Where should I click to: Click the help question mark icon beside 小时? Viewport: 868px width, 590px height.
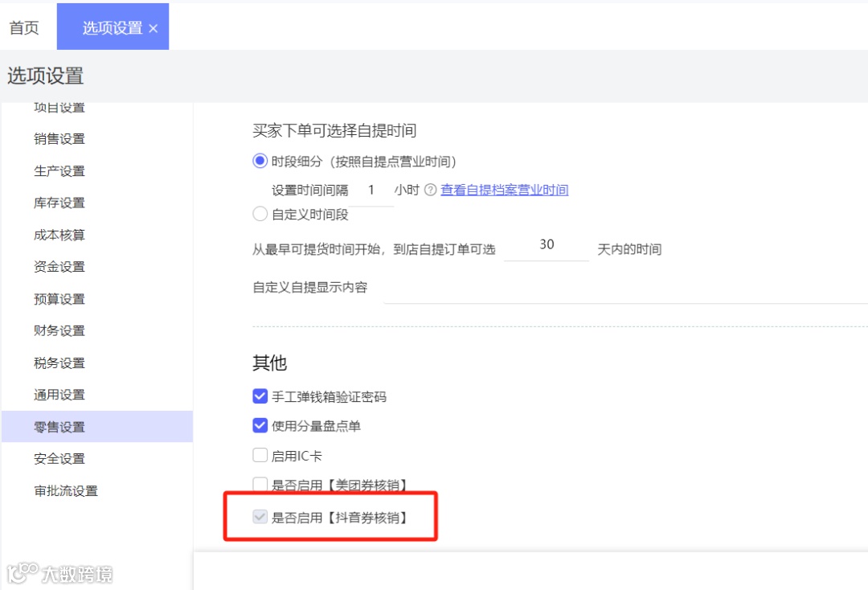pos(430,191)
